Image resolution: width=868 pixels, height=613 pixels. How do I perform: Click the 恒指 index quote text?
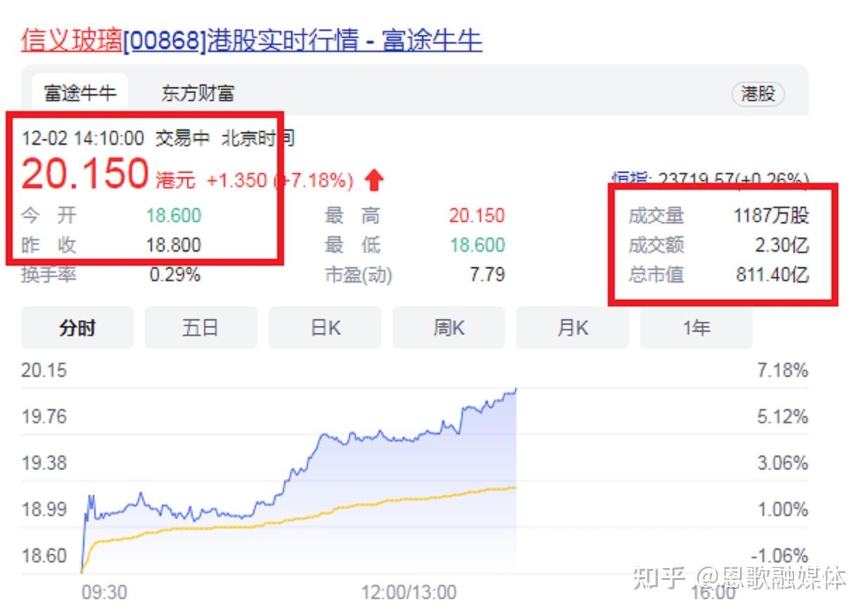pos(710,179)
